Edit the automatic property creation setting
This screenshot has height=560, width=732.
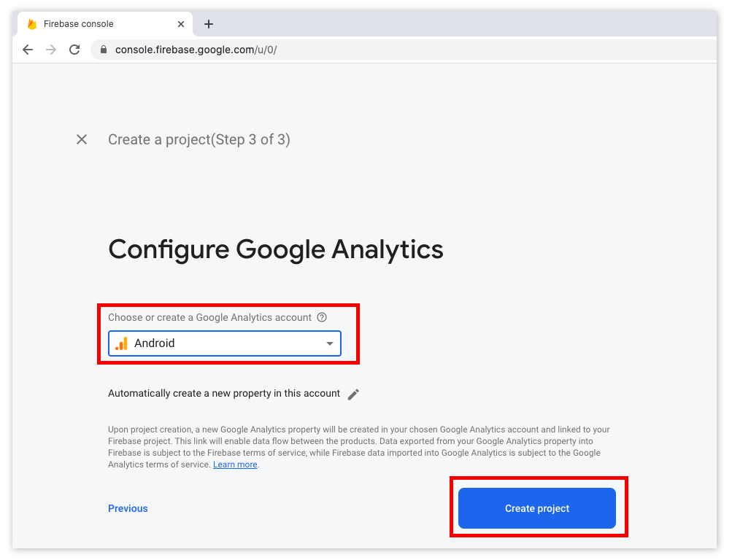coord(353,394)
